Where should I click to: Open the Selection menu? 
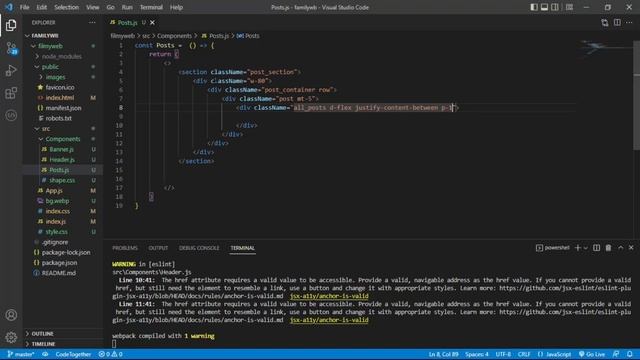coord(67,7)
